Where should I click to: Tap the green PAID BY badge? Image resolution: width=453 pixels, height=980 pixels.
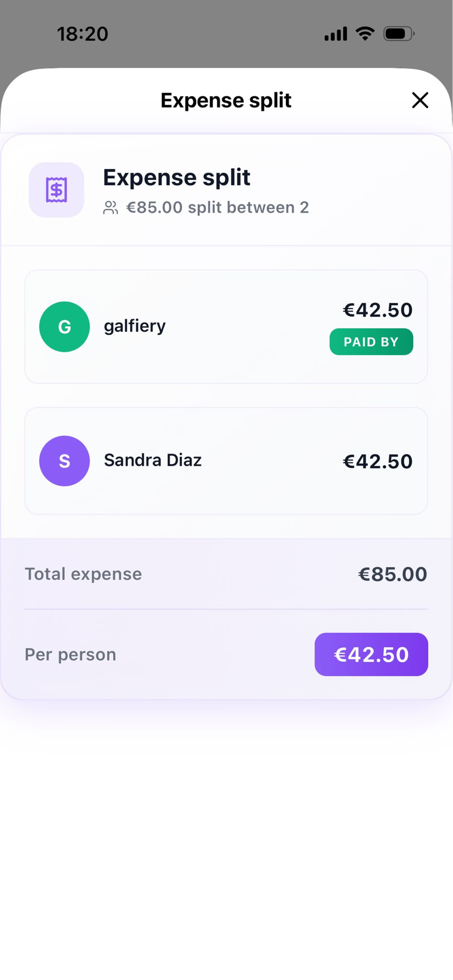coord(371,342)
